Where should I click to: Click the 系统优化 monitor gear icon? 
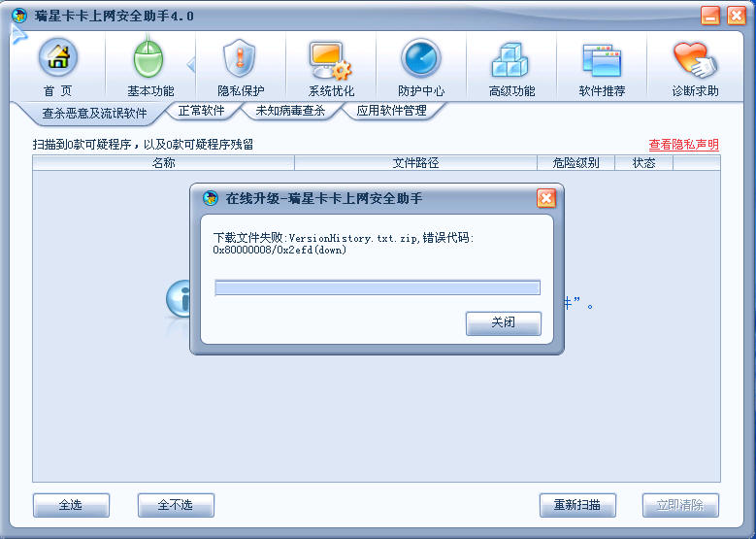point(330,60)
